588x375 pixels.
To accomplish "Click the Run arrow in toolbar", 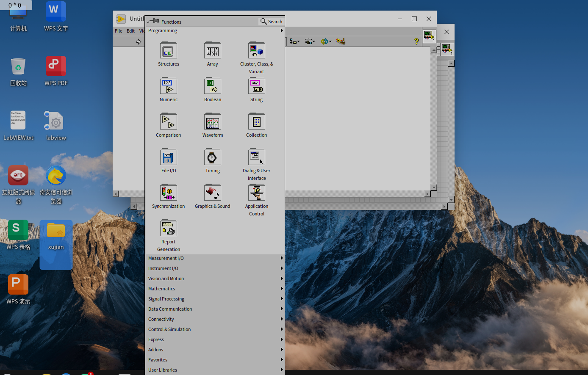I will [139, 41].
